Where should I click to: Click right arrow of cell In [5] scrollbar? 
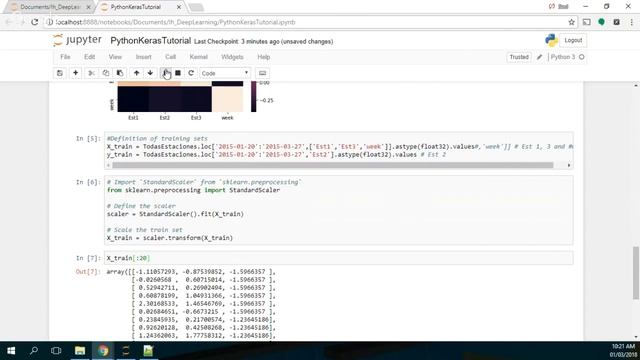pyautogui.click(x=569, y=165)
